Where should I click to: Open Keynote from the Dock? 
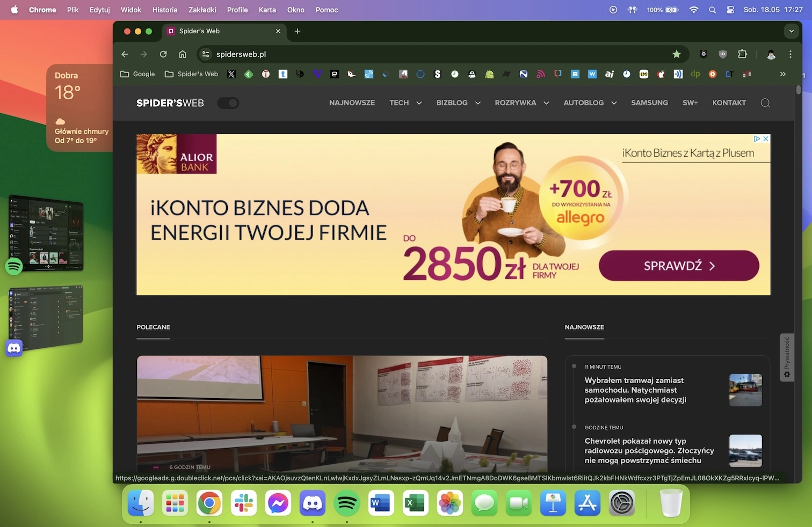553,503
